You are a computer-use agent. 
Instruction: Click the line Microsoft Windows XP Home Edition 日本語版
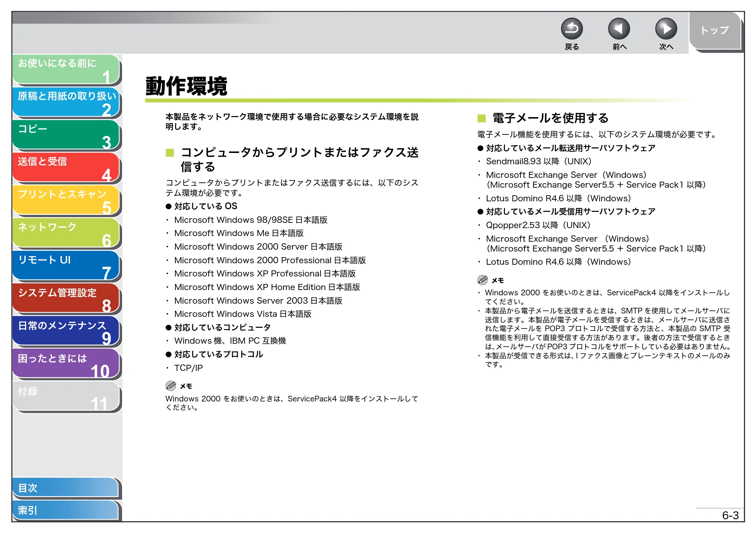coord(267,287)
